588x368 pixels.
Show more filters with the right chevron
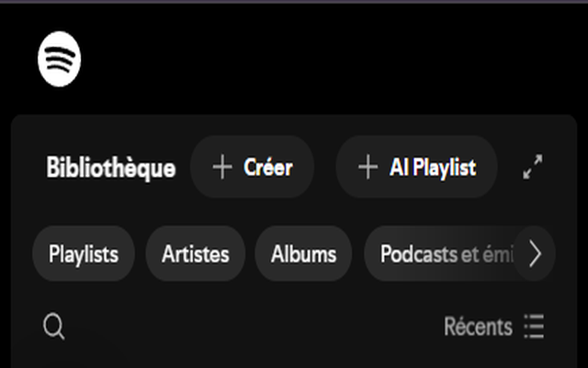[x=535, y=254]
